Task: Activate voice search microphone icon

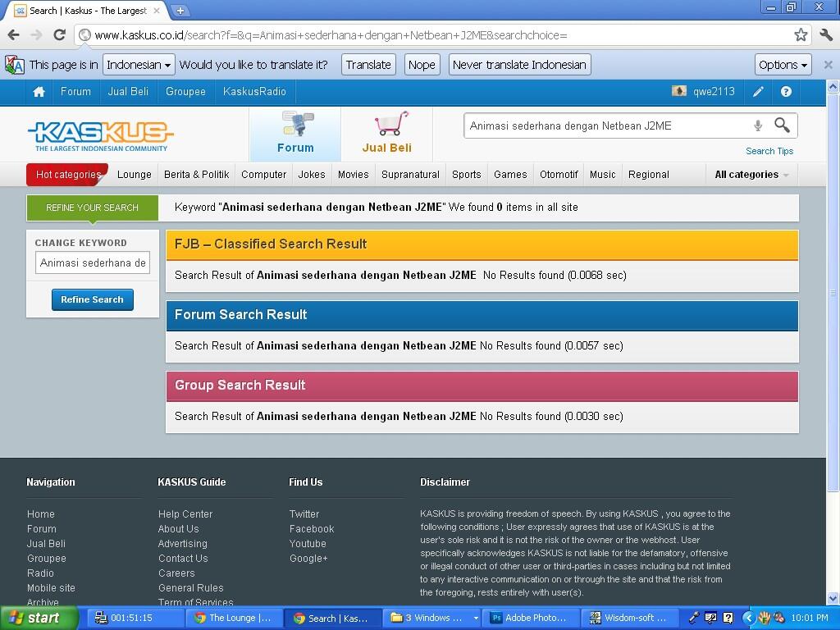Action: [758, 126]
